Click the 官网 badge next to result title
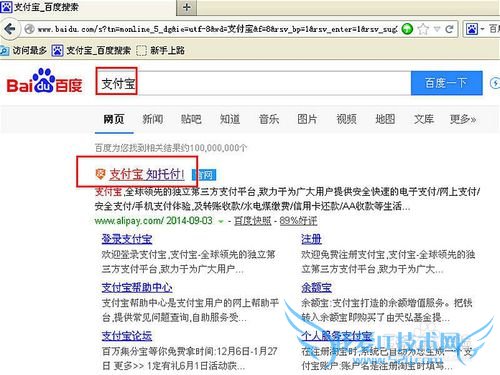Image resolution: width=500 pixels, height=375 pixels. [x=204, y=175]
